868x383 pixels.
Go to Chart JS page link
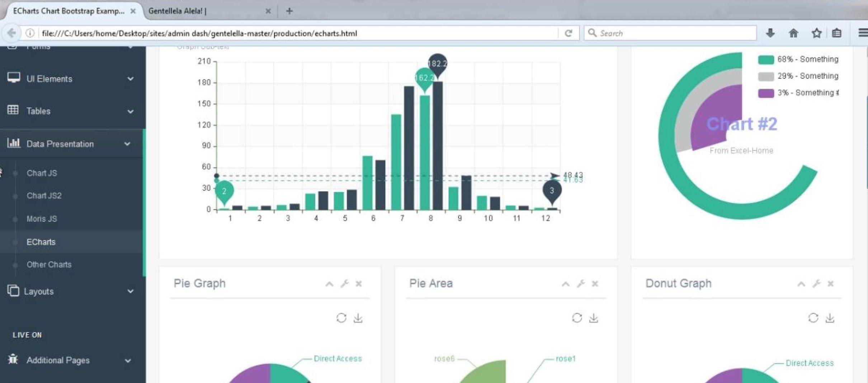[x=42, y=173]
